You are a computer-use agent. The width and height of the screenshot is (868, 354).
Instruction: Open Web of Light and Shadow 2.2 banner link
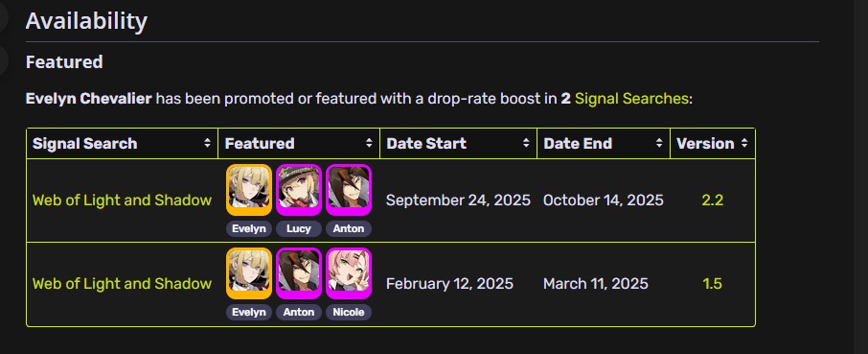pos(123,201)
